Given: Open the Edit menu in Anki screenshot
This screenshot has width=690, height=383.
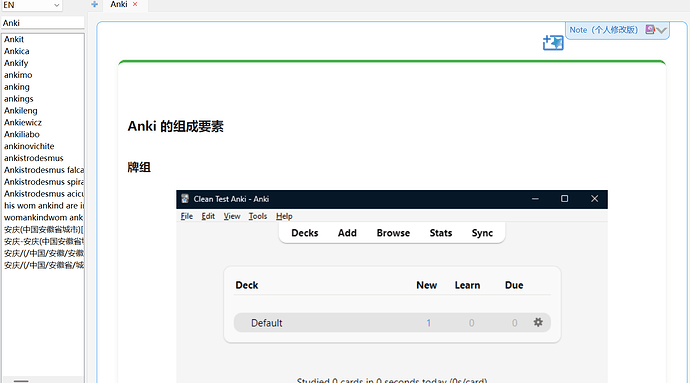Looking at the screenshot, I should click(208, 216).
